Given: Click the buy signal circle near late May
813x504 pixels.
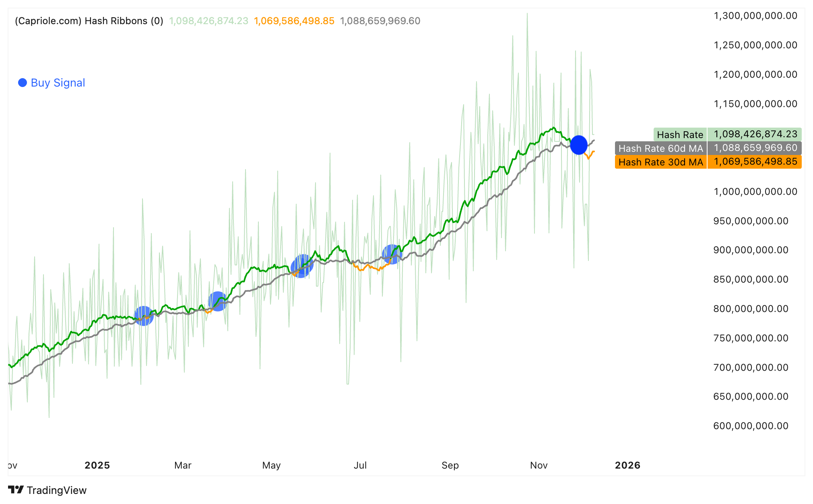Looking at the screenshot, I should pyautogui.click(x=302, y=266).
